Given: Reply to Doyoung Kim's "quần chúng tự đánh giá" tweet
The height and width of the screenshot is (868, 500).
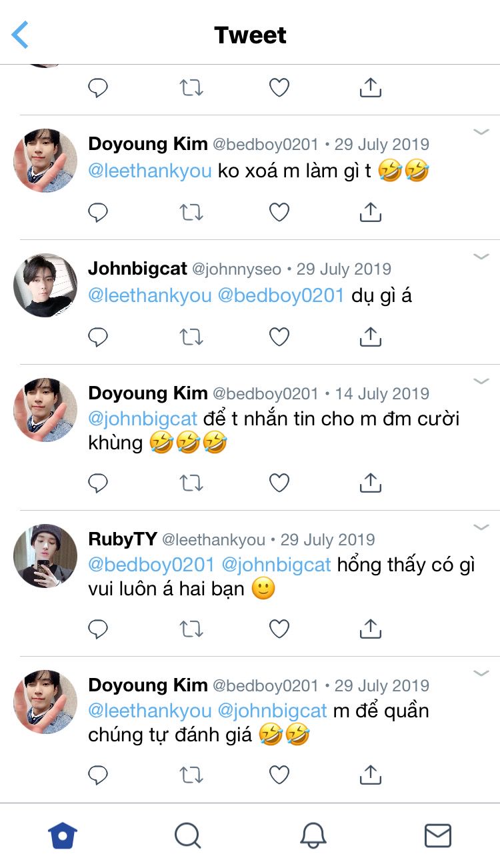Looking at the screenshot, I should tap(98, 775).
